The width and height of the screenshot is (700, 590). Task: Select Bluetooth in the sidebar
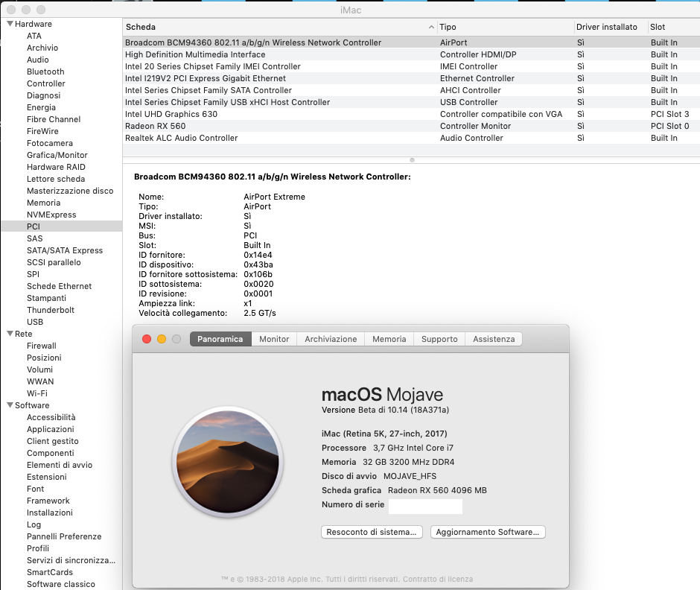pos(45,72)
